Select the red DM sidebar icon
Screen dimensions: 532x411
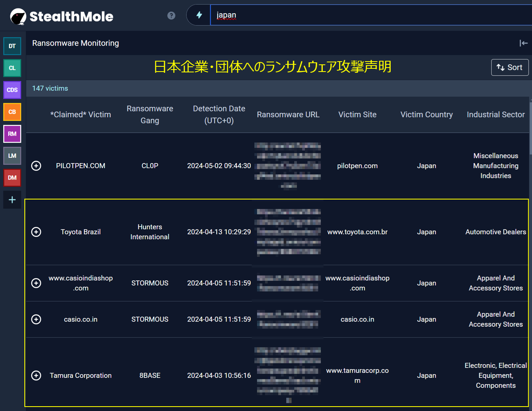coord(12,178)
